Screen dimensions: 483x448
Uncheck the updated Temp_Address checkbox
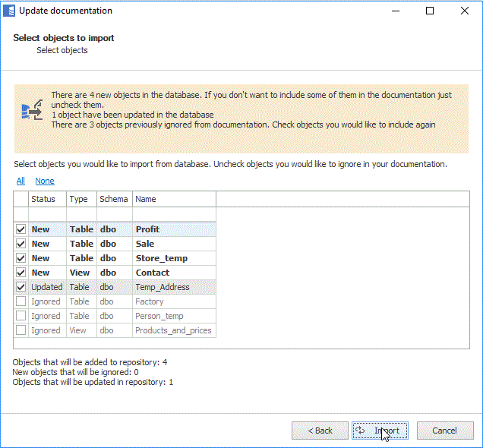[x=21, y=287]
